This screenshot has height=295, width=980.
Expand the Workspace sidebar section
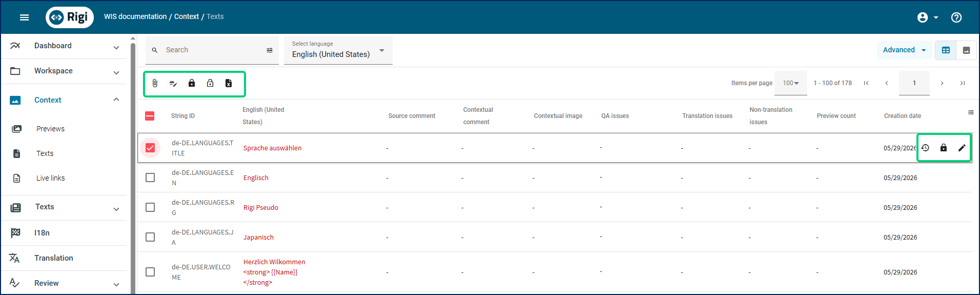pos(116,72)
